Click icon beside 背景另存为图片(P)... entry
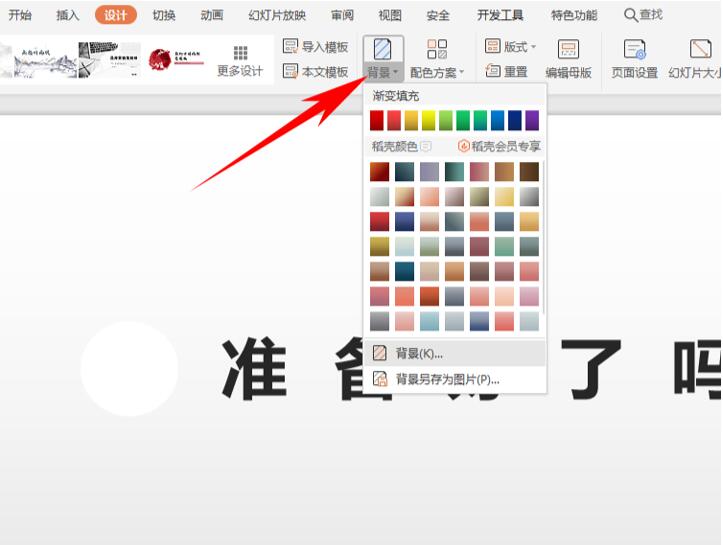The width and height of the screenshot is (723, 545). (x=380, y=379)
